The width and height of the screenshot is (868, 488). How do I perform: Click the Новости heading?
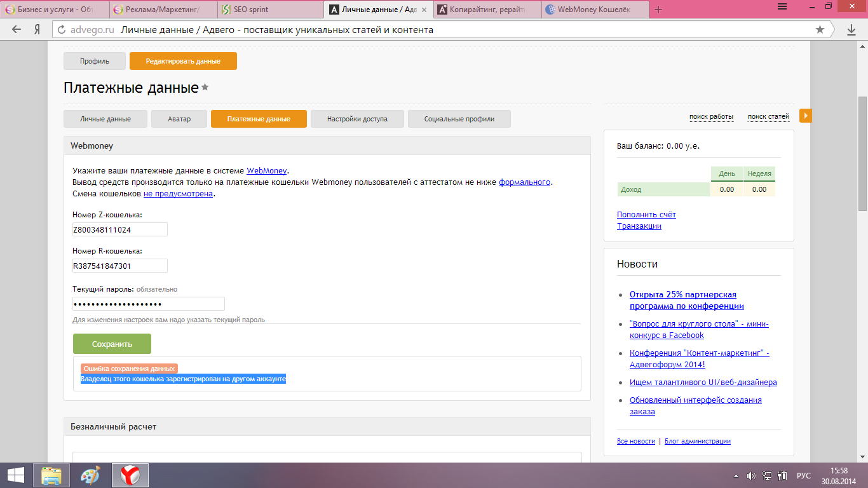pyautogui.click(x=637, y=264)
